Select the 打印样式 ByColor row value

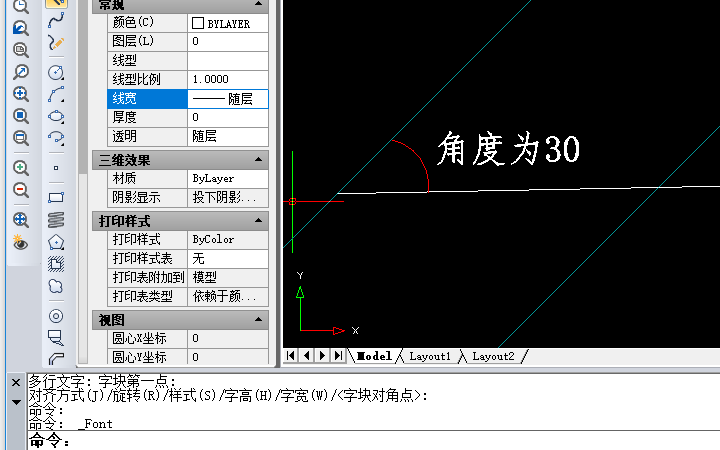click(228, 240)
